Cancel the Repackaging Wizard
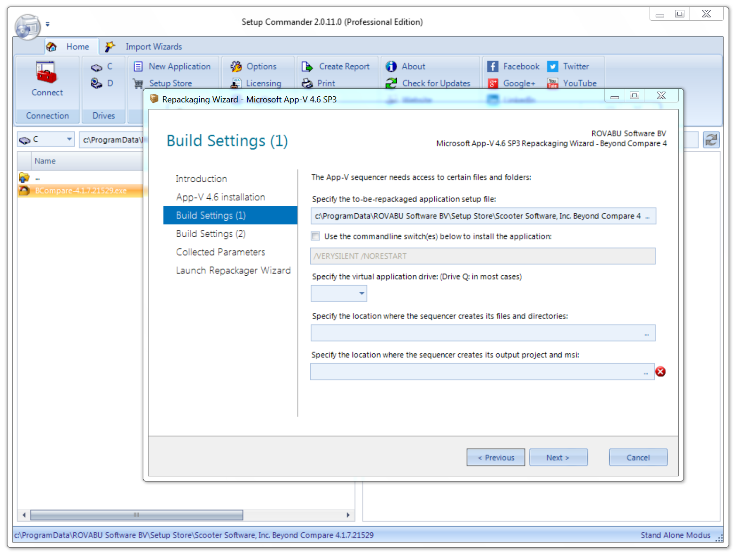 coord(638,458)
